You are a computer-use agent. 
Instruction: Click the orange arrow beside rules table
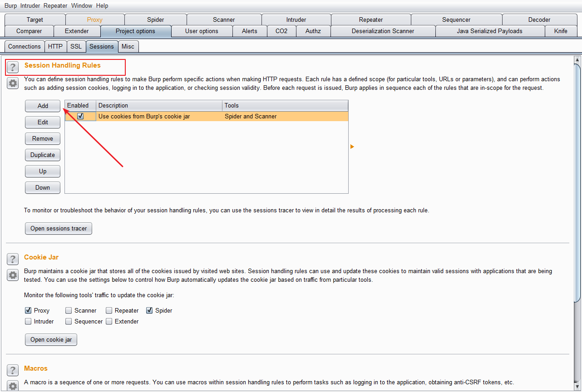(352, 147)
